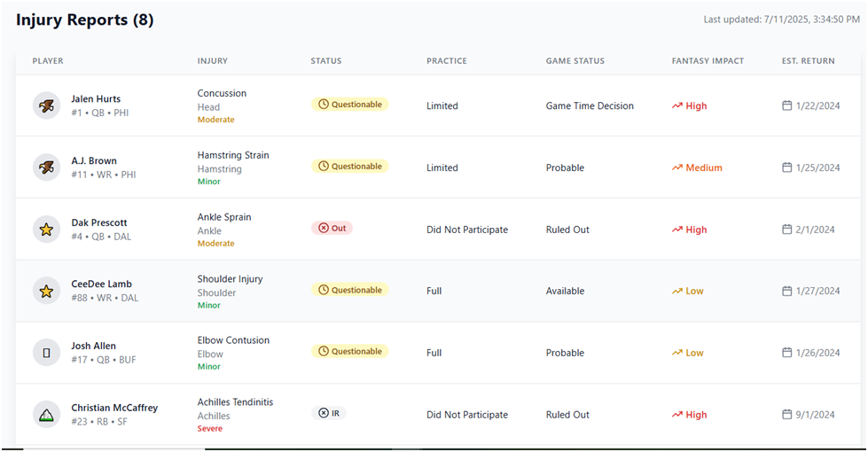
Task: Open CeeDee Lamb player name
Action: (101, 284)
